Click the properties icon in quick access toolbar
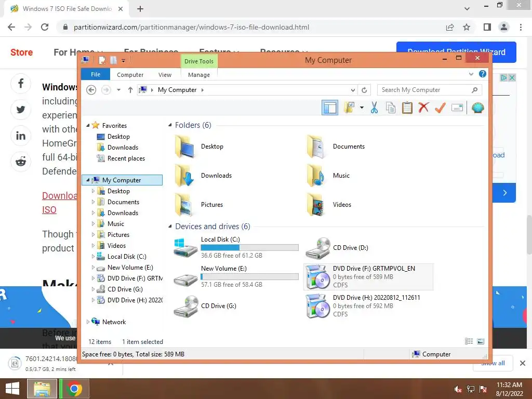The width and height of the screenshot is (532, 399). point(102,60)
